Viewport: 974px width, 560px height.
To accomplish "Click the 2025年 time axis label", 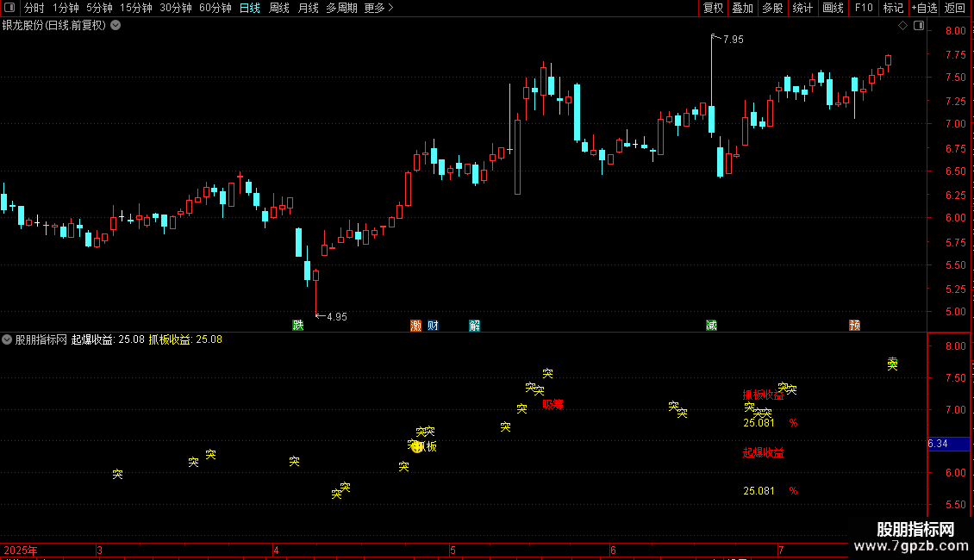I will click(x=21, y=550).
